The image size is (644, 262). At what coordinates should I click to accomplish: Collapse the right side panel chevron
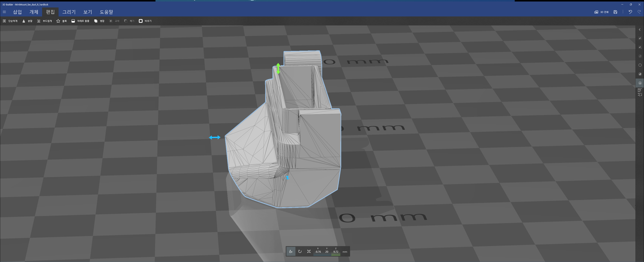click(640, 30)
